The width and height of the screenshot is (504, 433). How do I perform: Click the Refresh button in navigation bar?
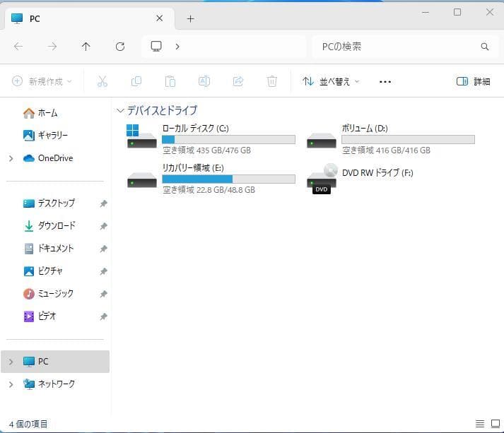coord(120,47)
